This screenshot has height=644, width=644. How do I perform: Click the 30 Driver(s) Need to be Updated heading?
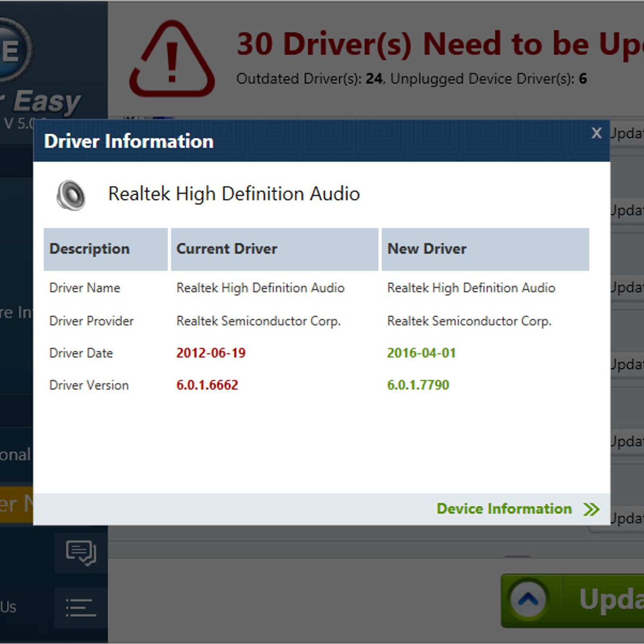[440, 44]
